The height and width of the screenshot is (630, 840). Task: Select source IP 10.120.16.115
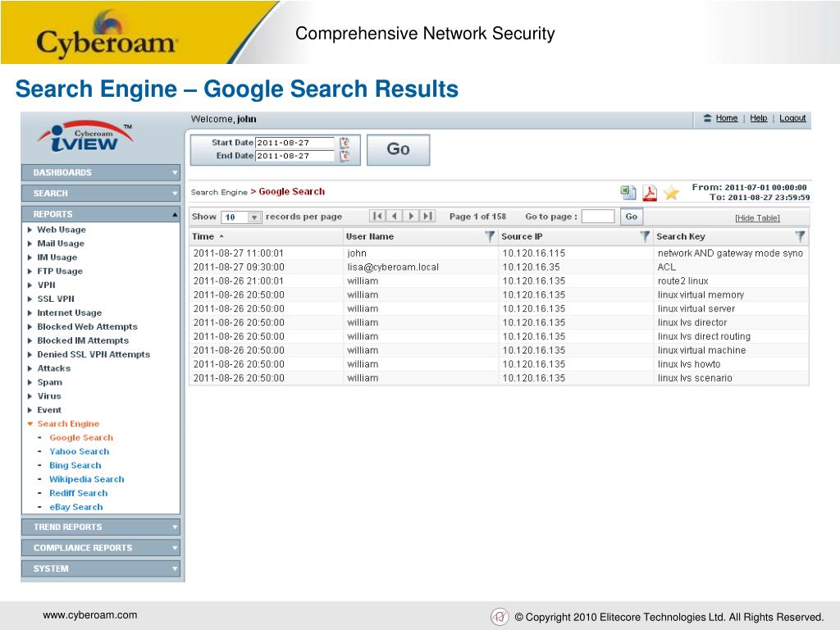pyautogui.click(x=533, y=253)
